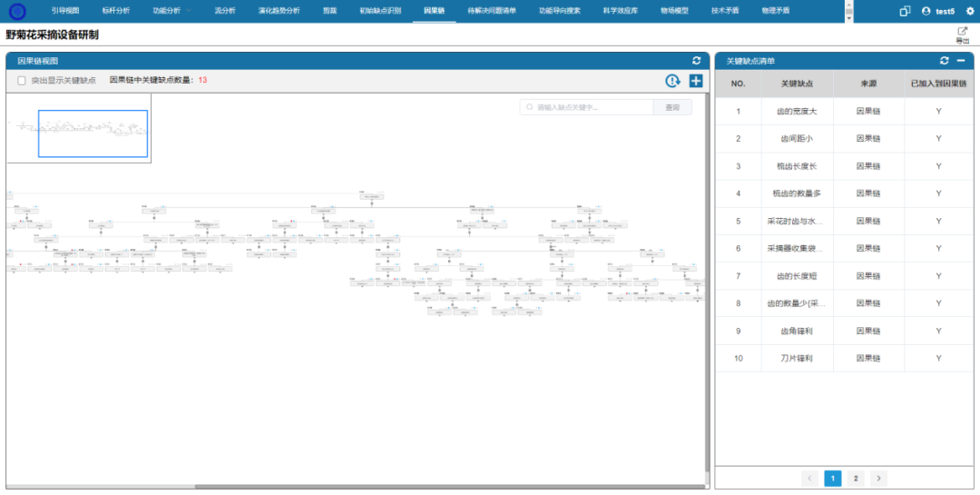Click the export icon at top right
The height and width of the screenshot is (495, 980).
coord(962,32)
